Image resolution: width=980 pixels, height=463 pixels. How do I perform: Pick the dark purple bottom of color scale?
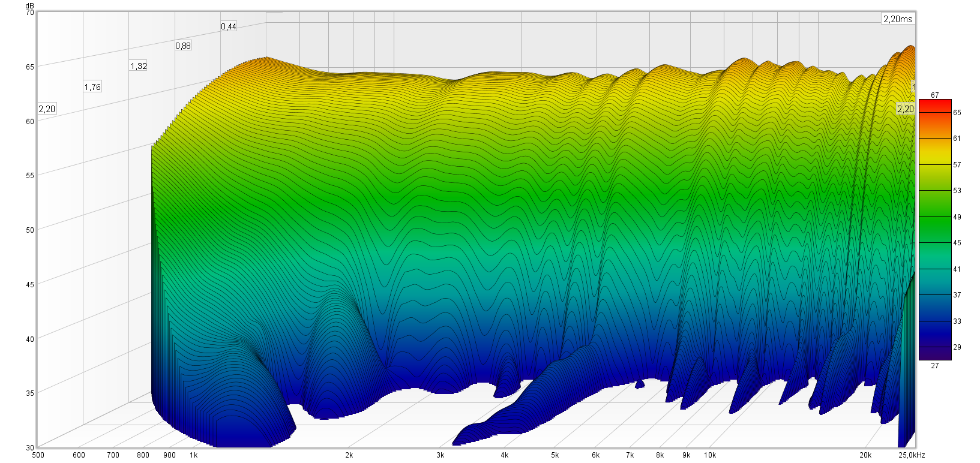tap(935, 354)
